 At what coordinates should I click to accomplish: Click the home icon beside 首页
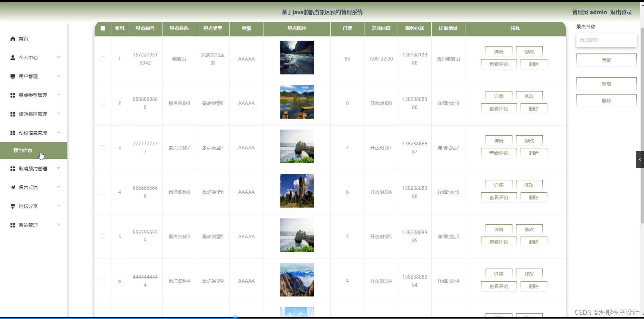[x=13, y=39]
